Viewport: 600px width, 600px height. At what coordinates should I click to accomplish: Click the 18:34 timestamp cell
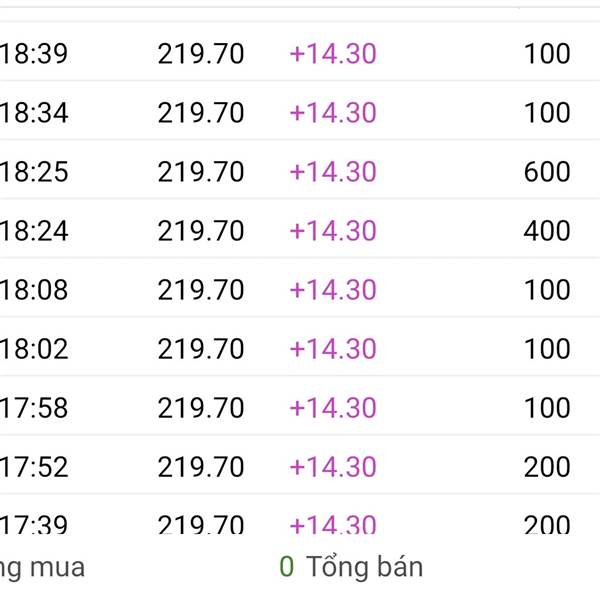(34, 113)
